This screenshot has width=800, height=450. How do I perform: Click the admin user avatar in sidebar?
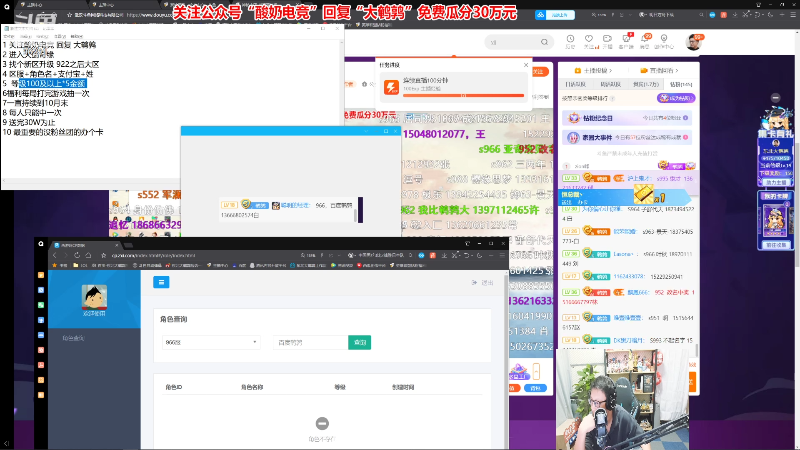click(94, 297)
